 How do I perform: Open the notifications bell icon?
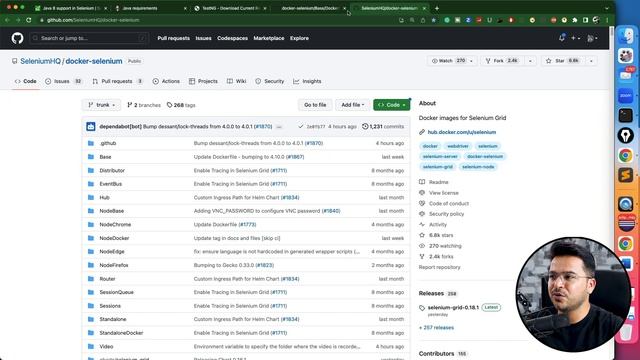coord(562,38)
